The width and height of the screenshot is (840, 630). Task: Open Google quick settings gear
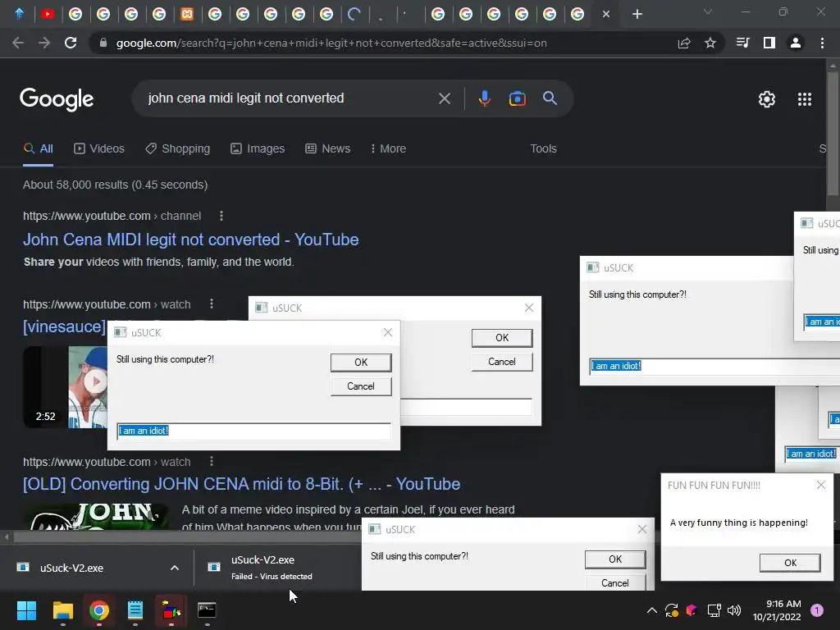[767, 99]
